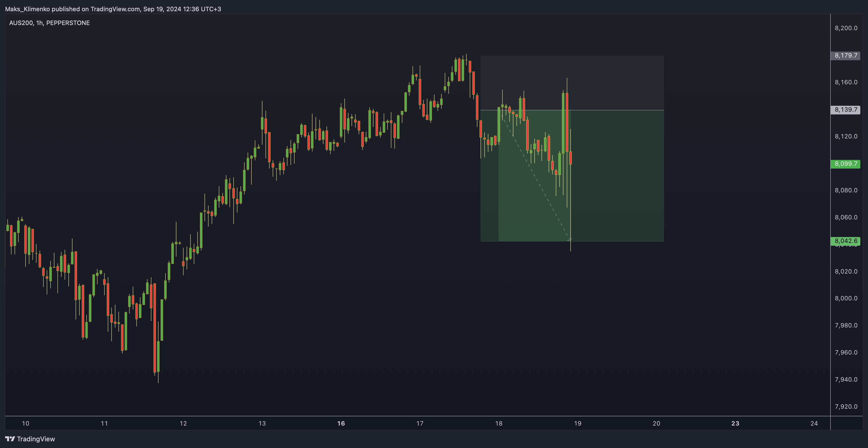Click bold date label 16 on time axis
This screenshot has width=868, height=448.
click(341, 423)
